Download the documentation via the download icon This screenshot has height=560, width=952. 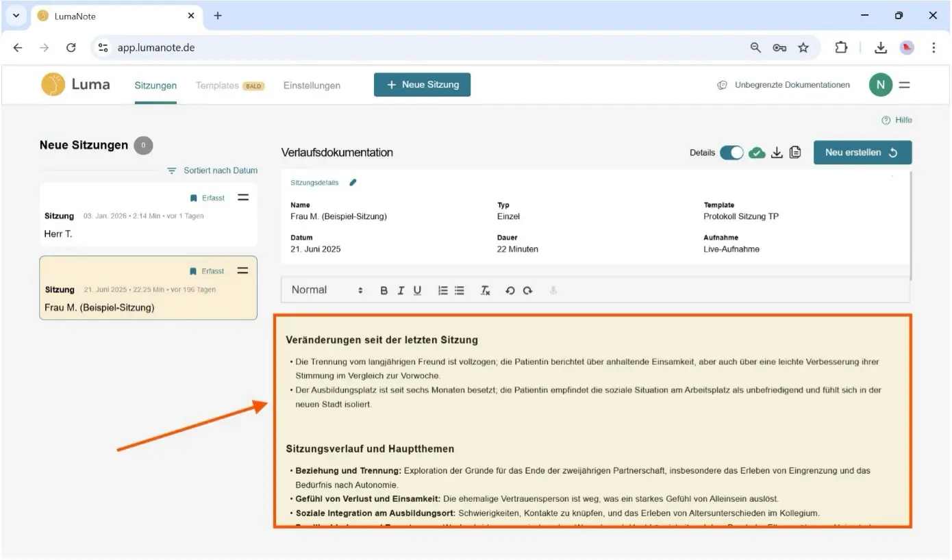(x=777, y=153)
